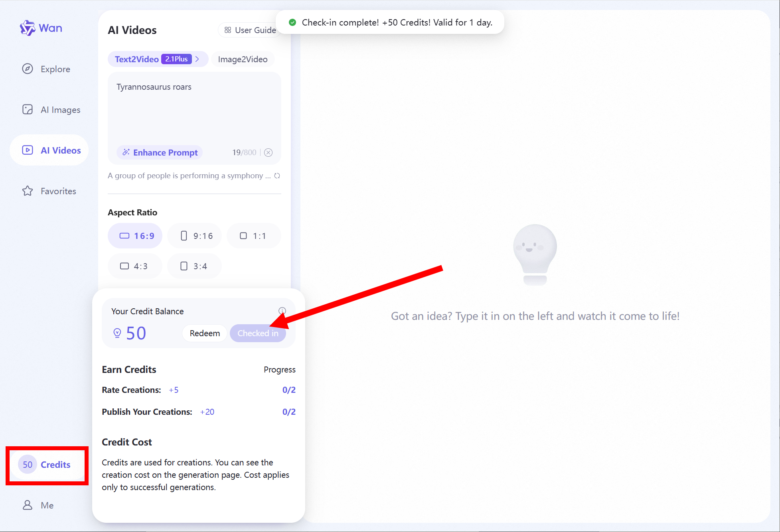Open Favorites star icon
The width and height of the screenshot is (780, 532).
point(28,191)
